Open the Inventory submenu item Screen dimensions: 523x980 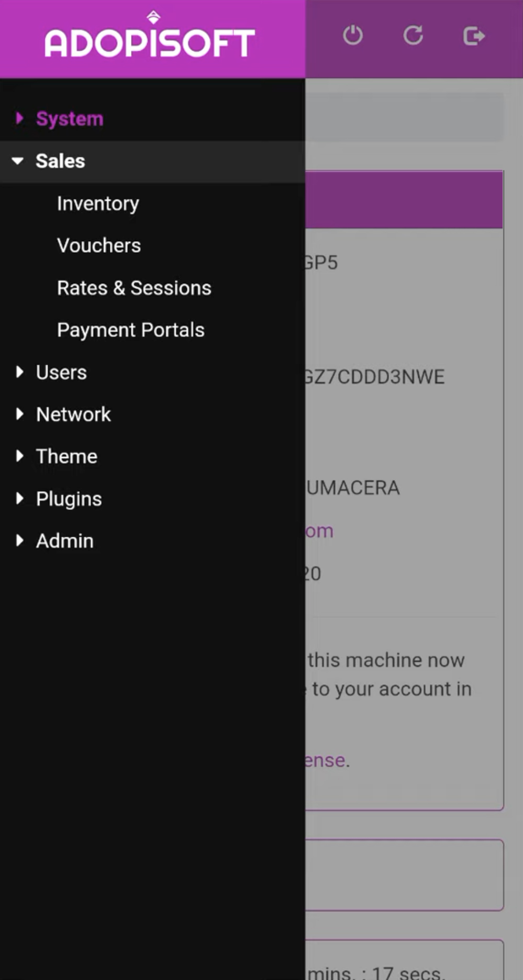pos(98,204)
